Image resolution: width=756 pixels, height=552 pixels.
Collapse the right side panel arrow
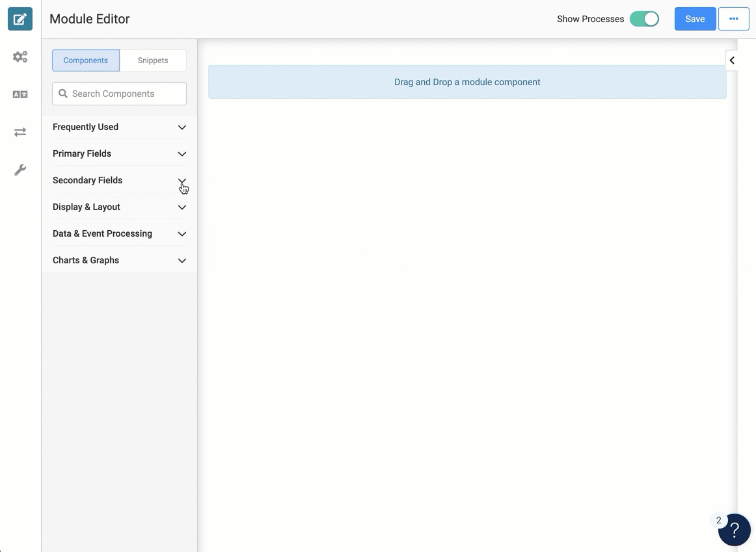pos(732,60)
